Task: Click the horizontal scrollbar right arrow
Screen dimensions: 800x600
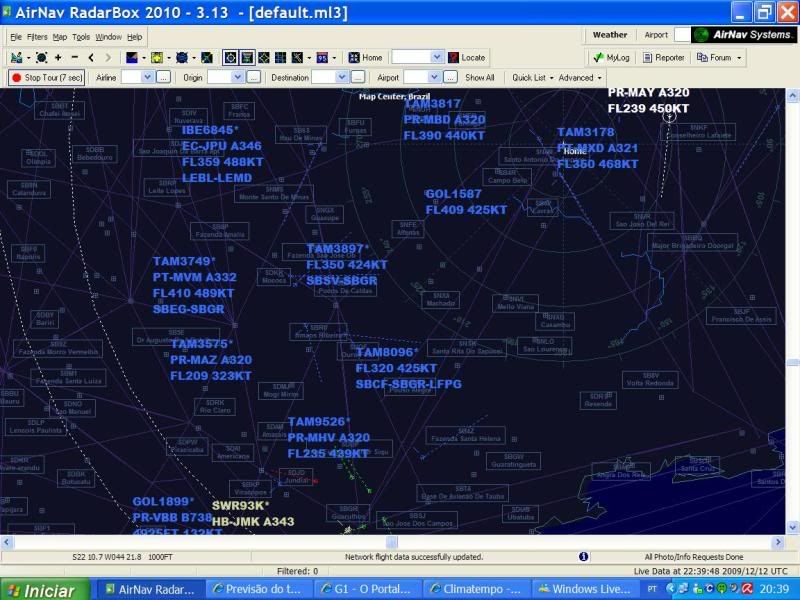Action: pos(778,542)
